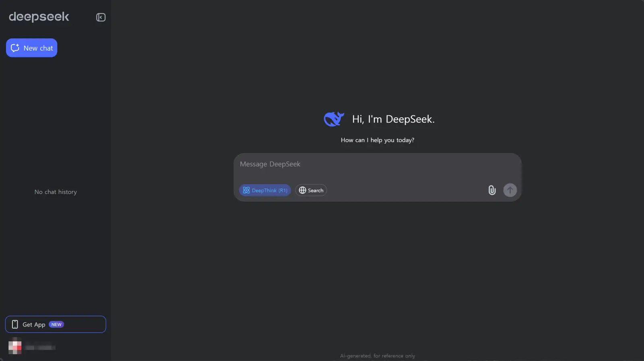The image size is (644, 361).
Task: Click 'AI-generated, for reference only' footer
Action: (x=378, y=356)
